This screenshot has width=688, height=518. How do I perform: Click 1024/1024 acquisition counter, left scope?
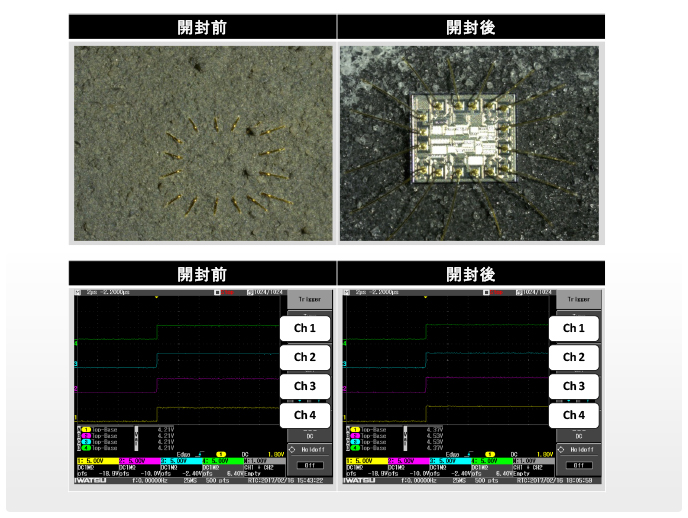click(x=265, y=292)
